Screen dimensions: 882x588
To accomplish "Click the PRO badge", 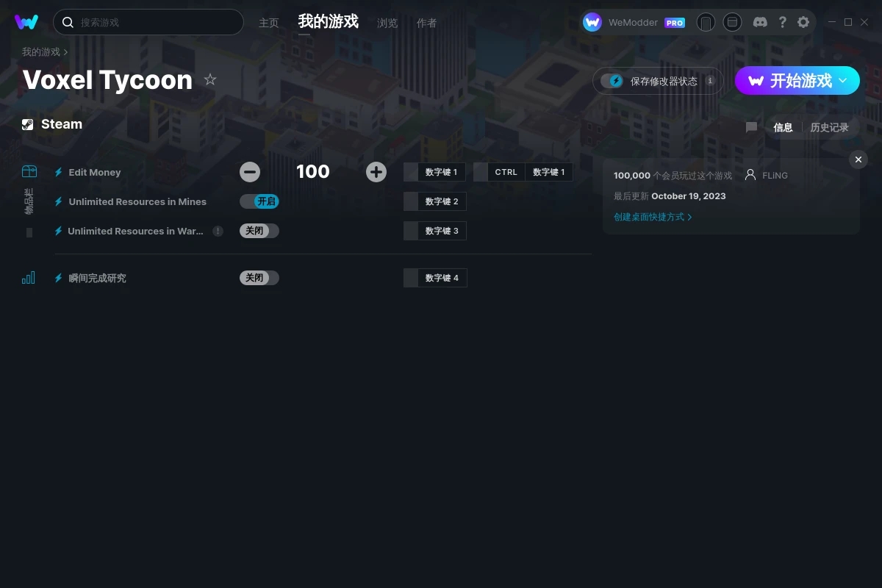I will point(675,23).
